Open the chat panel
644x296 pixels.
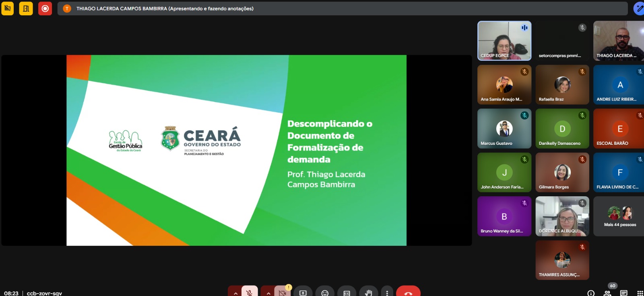coord(623,293)
